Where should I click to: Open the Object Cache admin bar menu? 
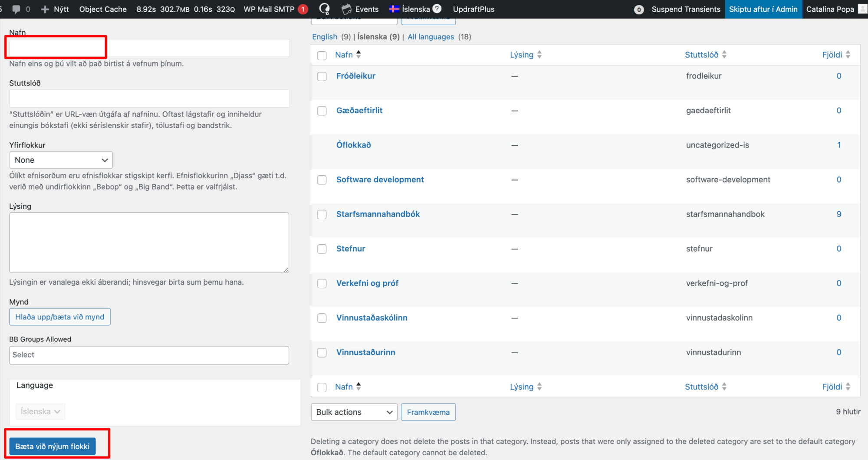(x=103, y=9)
